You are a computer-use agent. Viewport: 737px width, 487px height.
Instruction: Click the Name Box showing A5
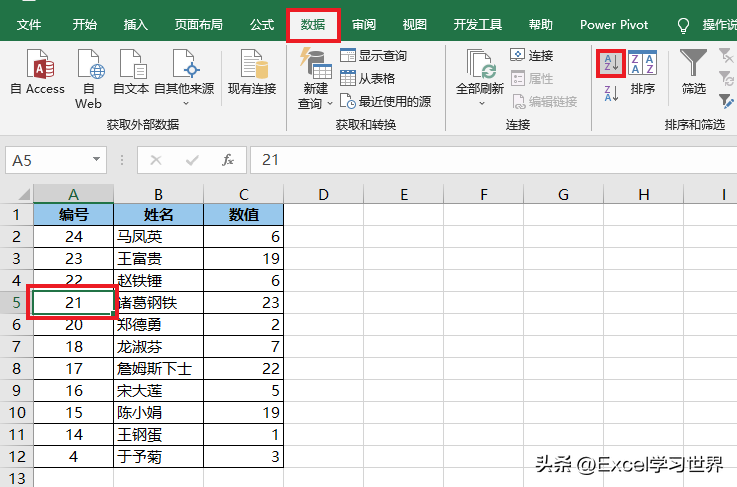[48, 160]
